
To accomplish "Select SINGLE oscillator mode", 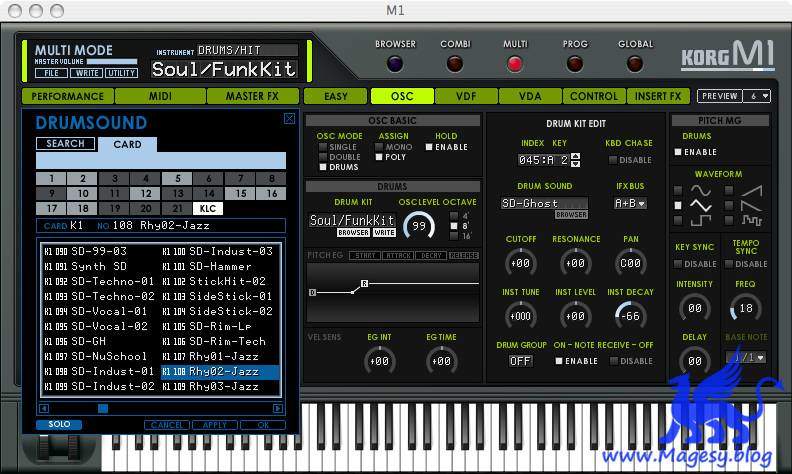I will [323, 147].
